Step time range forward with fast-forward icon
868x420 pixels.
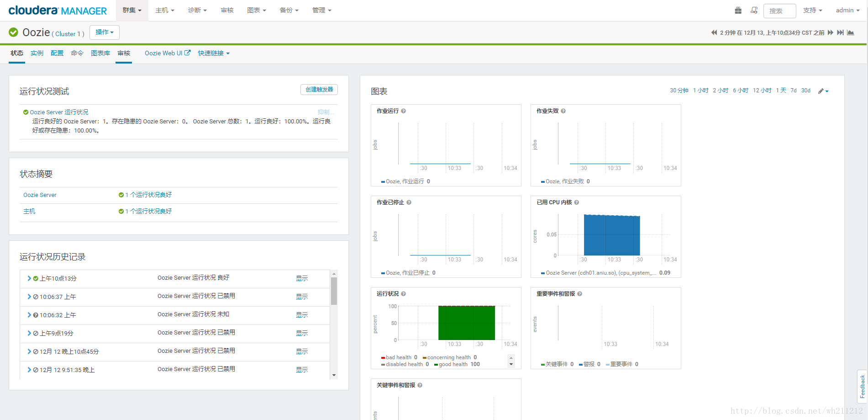coord(831,32)
